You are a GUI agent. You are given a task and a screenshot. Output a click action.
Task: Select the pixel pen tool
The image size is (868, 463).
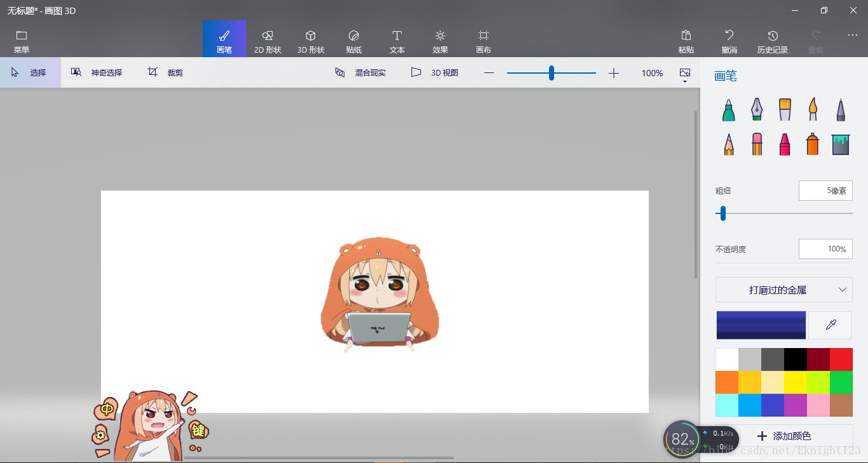tap(841, 109)
